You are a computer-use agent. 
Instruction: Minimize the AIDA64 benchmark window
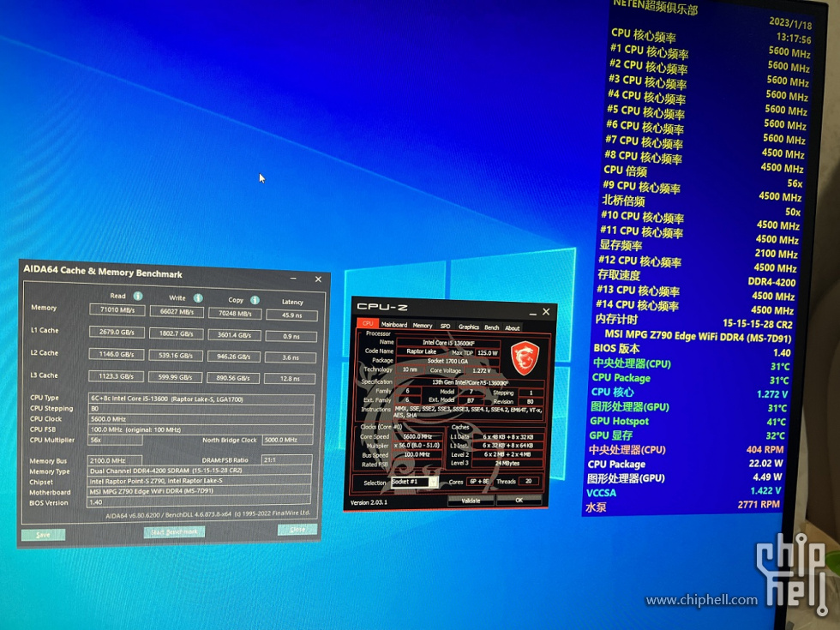click(x=293, y=278)
